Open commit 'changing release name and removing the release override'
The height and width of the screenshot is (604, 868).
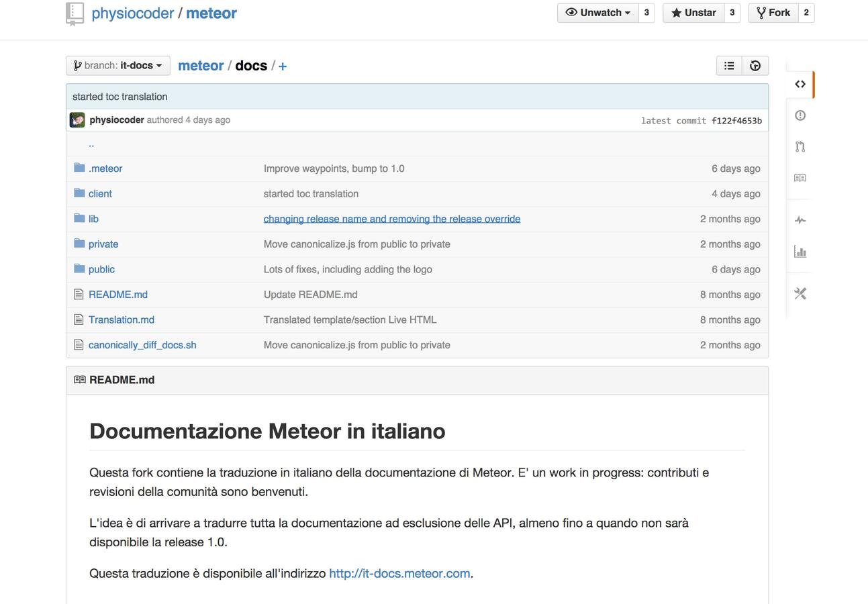coord(392,219)
